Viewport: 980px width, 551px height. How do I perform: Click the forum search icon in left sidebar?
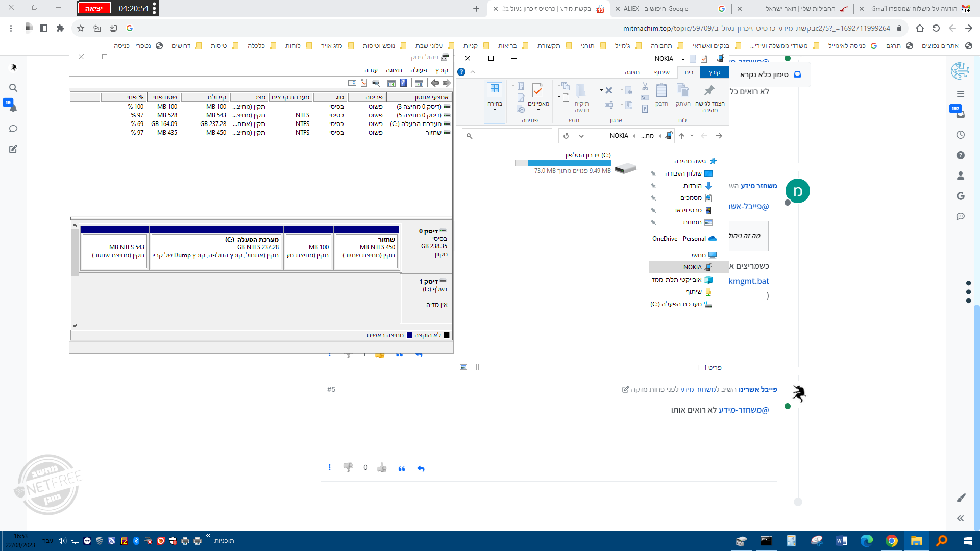[13, 88]
